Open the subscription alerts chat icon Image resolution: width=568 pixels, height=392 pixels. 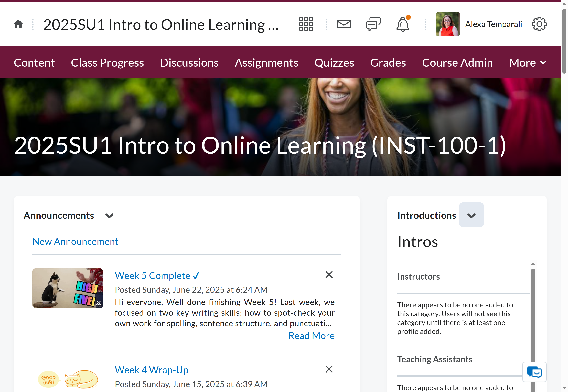(373, 24)
